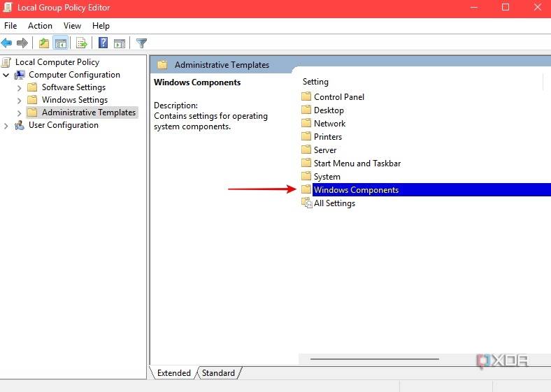Viewport: 551px width, 392px height.
Task: Select User Configuration label in tree
Action: (64, 125)
